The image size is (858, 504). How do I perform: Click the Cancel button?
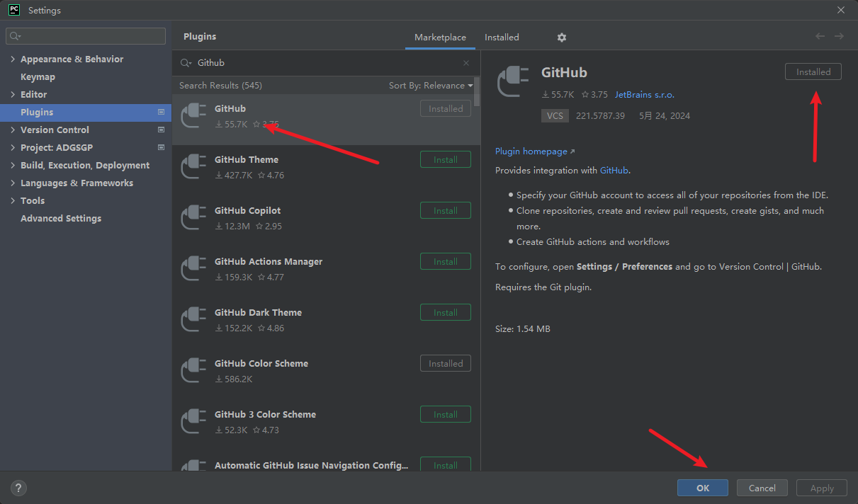(762, 488)
